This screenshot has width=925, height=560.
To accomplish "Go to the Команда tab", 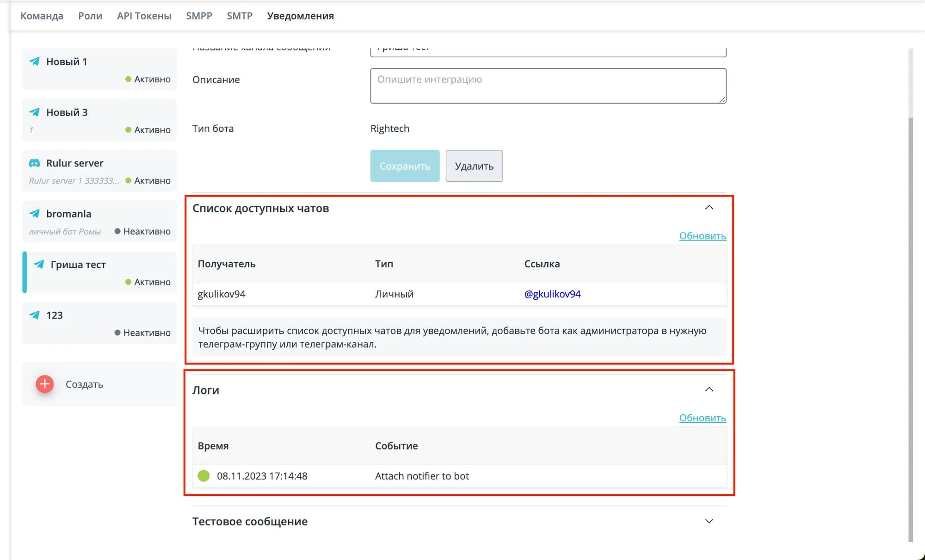I will click(x=42, y=16).
